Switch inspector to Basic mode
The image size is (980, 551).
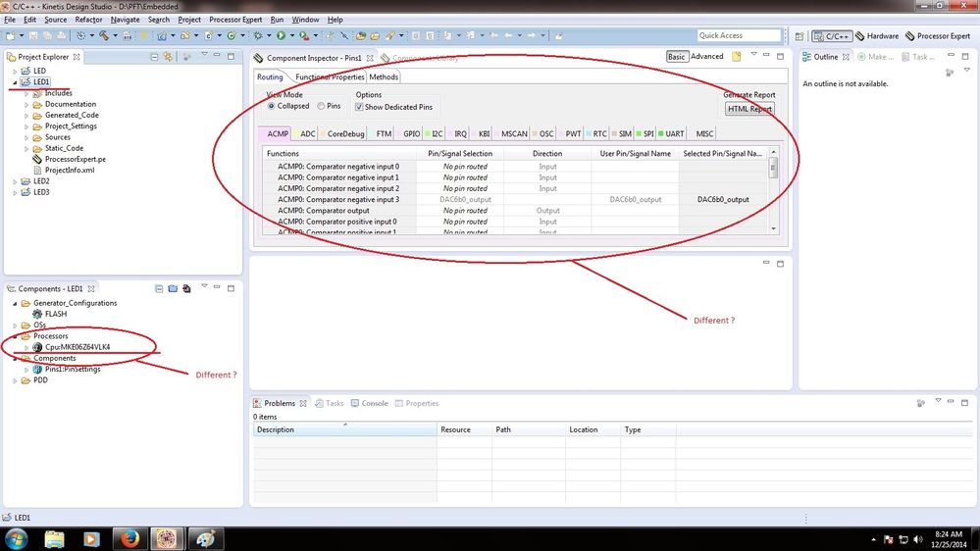(676, 56)
